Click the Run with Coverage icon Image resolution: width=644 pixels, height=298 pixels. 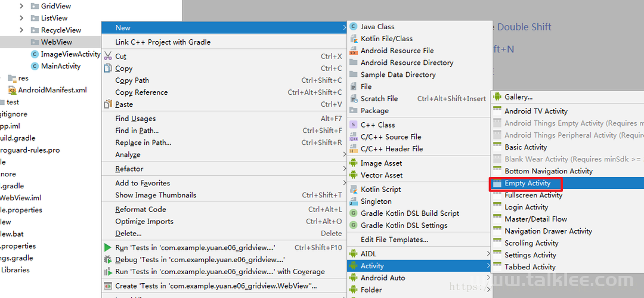pyautogui.click(x=108, y=271)
